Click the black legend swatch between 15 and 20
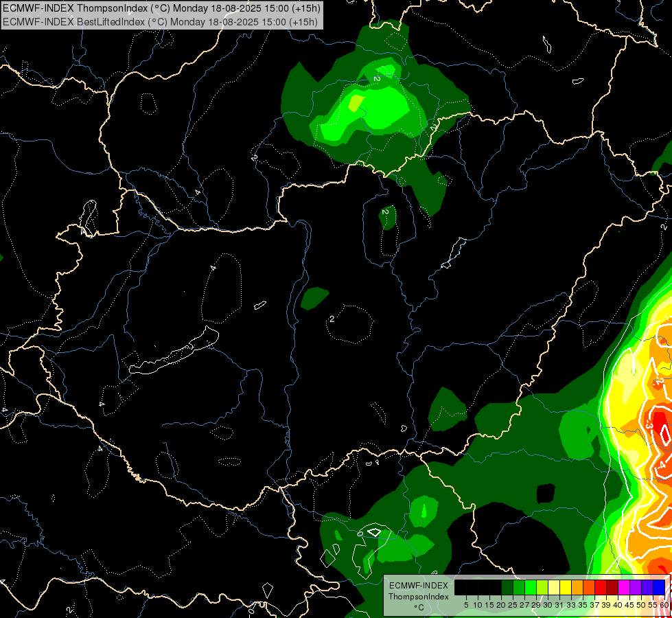672x618 pixels. pos(496,587)
